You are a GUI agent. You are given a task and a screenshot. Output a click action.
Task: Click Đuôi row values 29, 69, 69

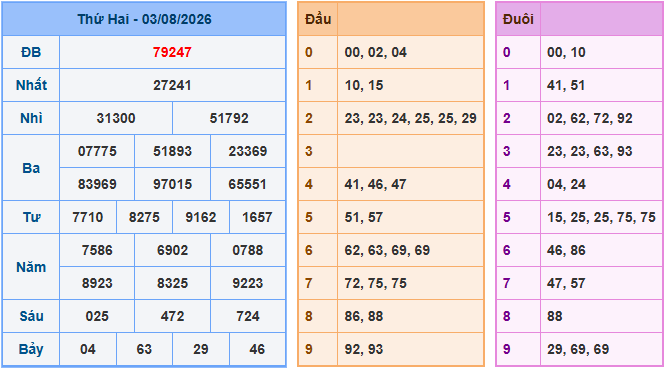[x=578, y=349]
